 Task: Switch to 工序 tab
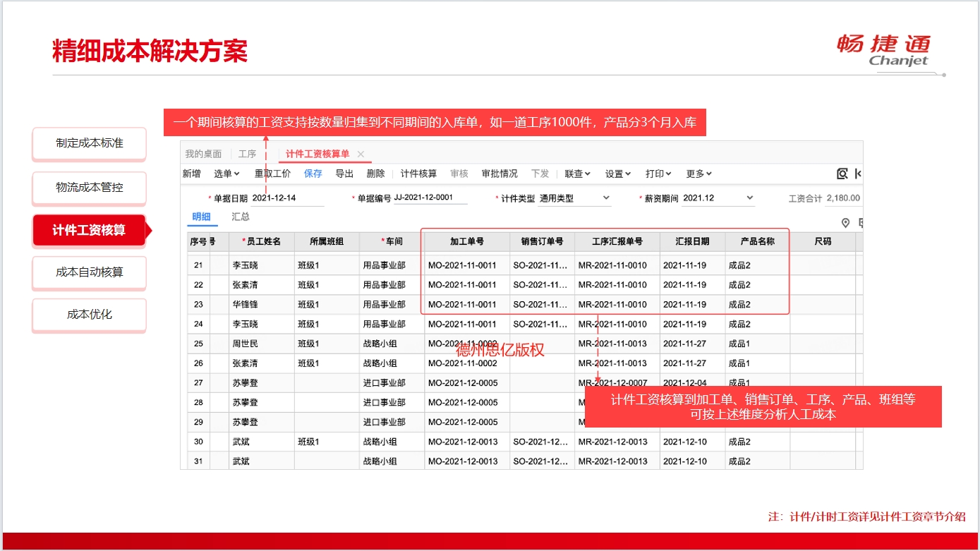click(247, 154)
